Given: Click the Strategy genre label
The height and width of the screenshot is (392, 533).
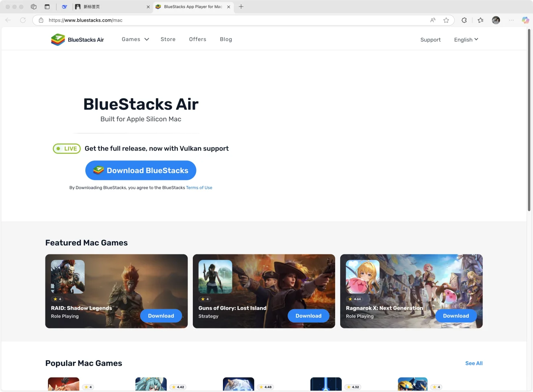Looking at the screenshot, I should click(208, 316).
